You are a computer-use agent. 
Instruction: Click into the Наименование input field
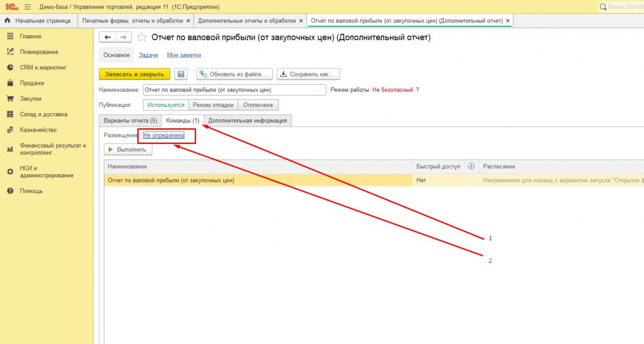234,90
